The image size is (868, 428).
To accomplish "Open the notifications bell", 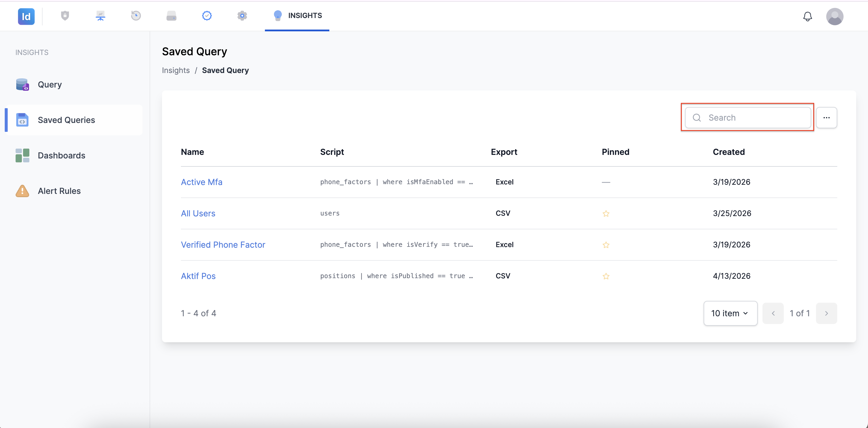I will pos(807,16).
